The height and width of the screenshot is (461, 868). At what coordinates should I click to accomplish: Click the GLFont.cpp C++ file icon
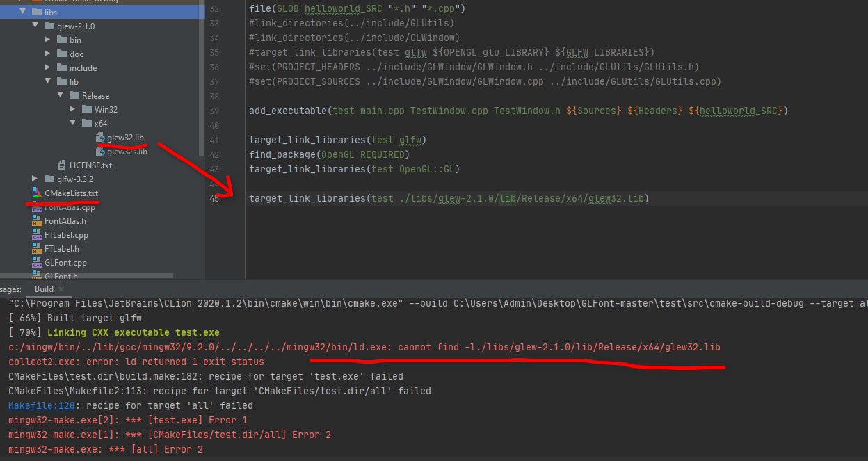37,262
